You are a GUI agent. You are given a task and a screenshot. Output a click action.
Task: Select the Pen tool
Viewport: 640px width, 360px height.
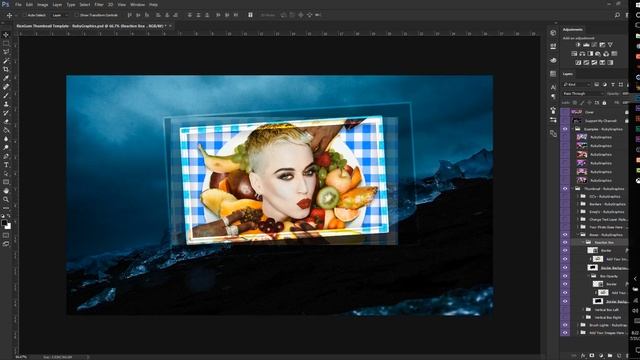6,156
